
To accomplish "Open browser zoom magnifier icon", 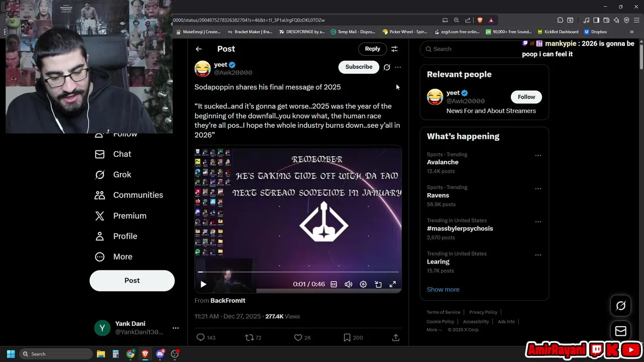I will (x=456, y=20).
